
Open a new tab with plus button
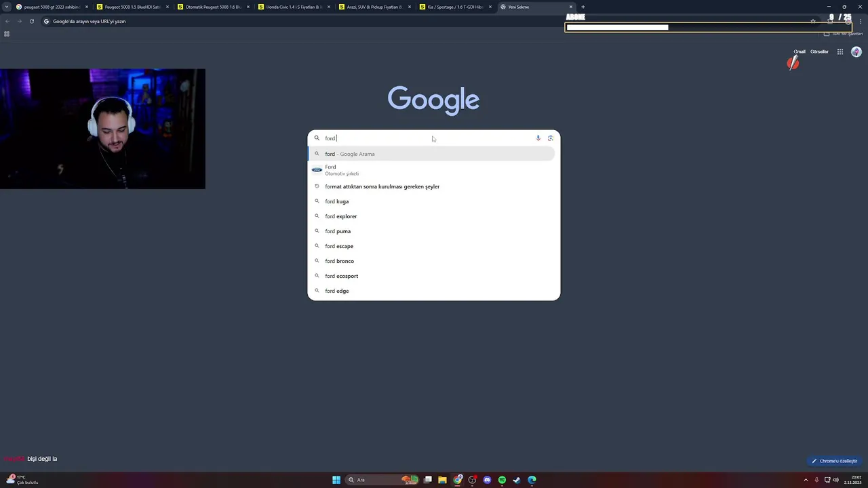click(583, 7)
